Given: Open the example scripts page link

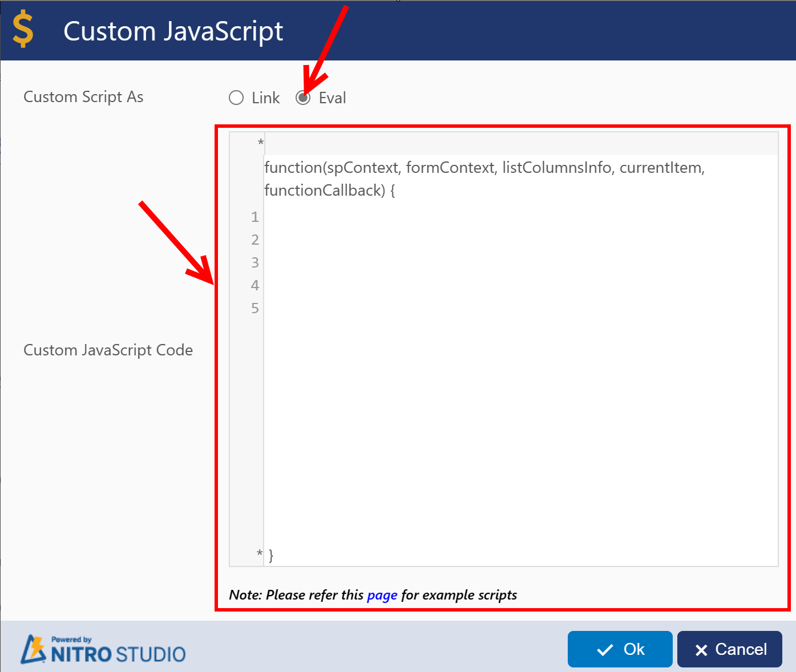Looking at the screenshot, I should click(x=382, y=595).
